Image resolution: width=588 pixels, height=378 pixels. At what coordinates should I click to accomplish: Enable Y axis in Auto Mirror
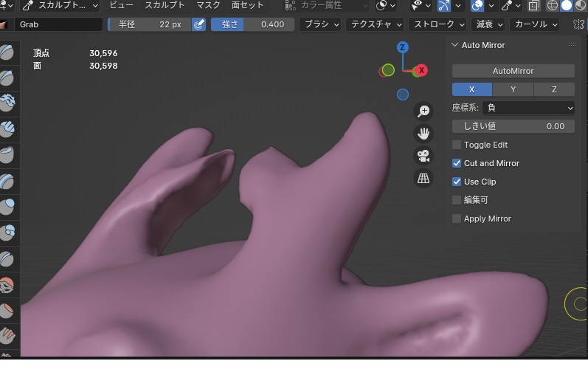(513, 89)
